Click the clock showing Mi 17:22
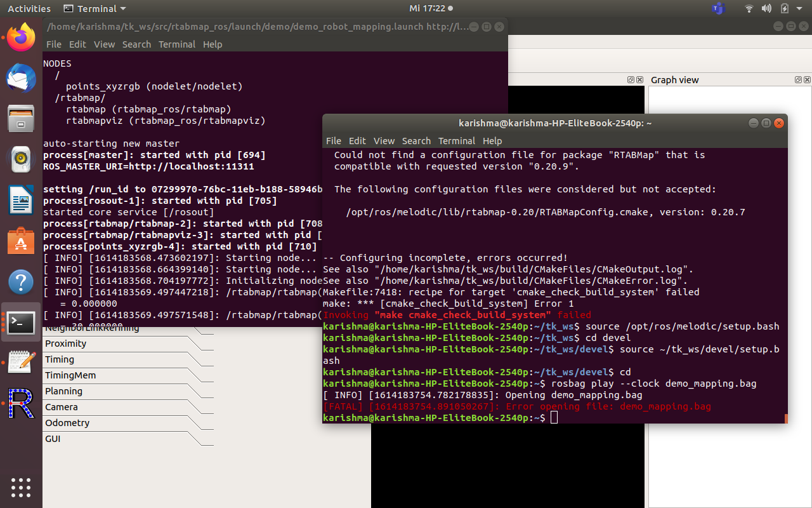The height and width of the screenshot is (508, 812). pos(428,9)
